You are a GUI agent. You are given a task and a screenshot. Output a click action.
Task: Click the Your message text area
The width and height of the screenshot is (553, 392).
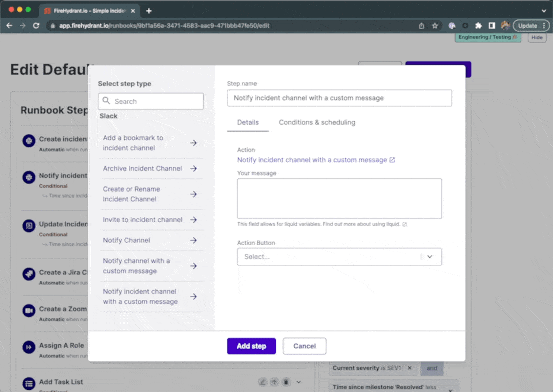(x=339, y=198)
